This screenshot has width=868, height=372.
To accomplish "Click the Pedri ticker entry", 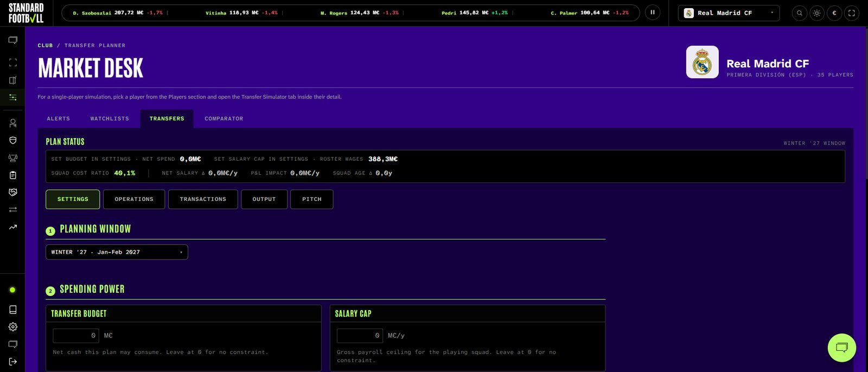I will click(475, 13).
